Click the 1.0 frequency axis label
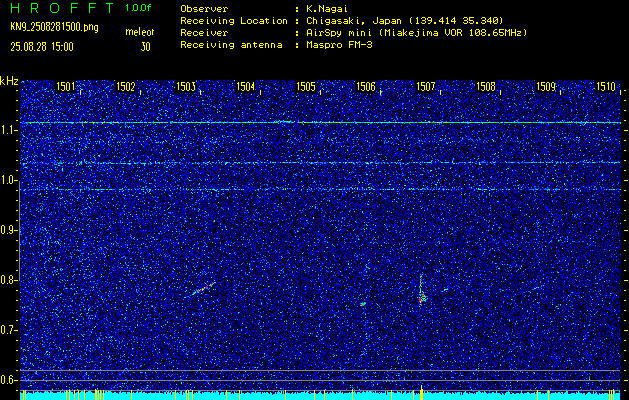 click(8, 180)
